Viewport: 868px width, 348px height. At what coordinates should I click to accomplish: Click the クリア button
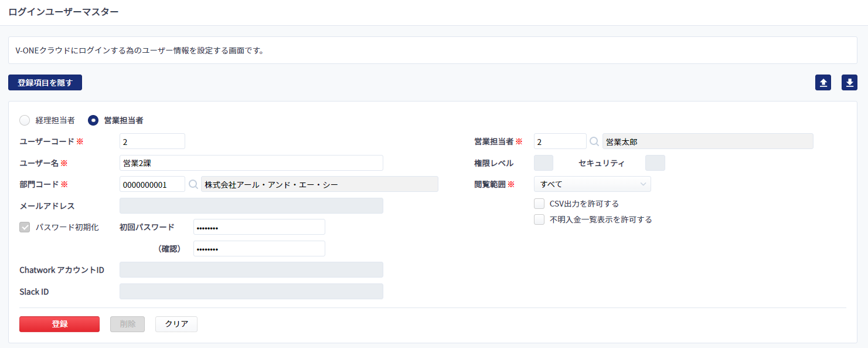click(176, 324)
